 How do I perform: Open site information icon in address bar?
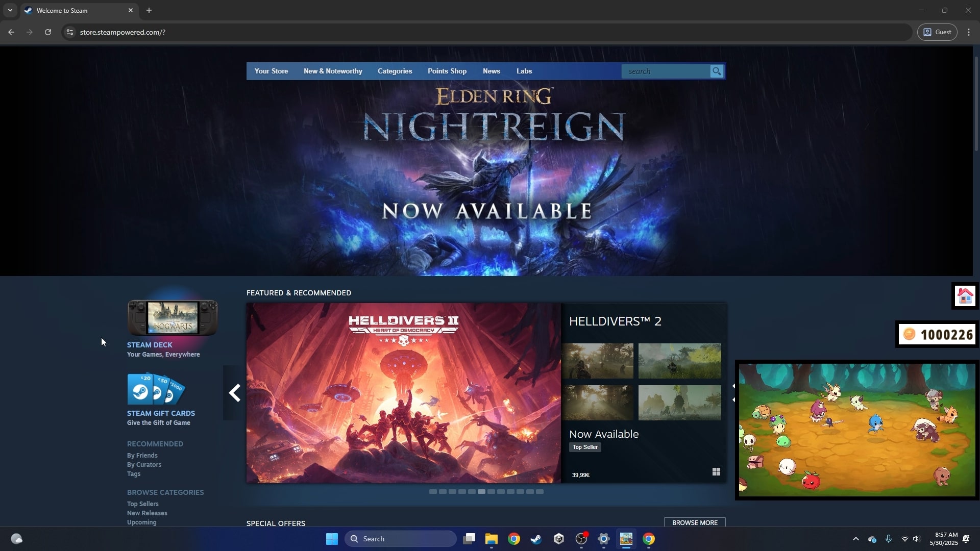tap(70, 32)
